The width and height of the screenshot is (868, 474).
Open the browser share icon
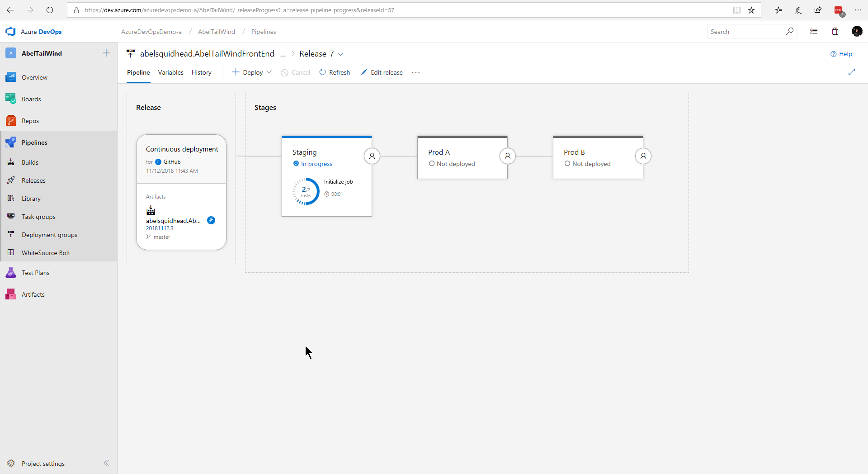[x=818, y=10]
